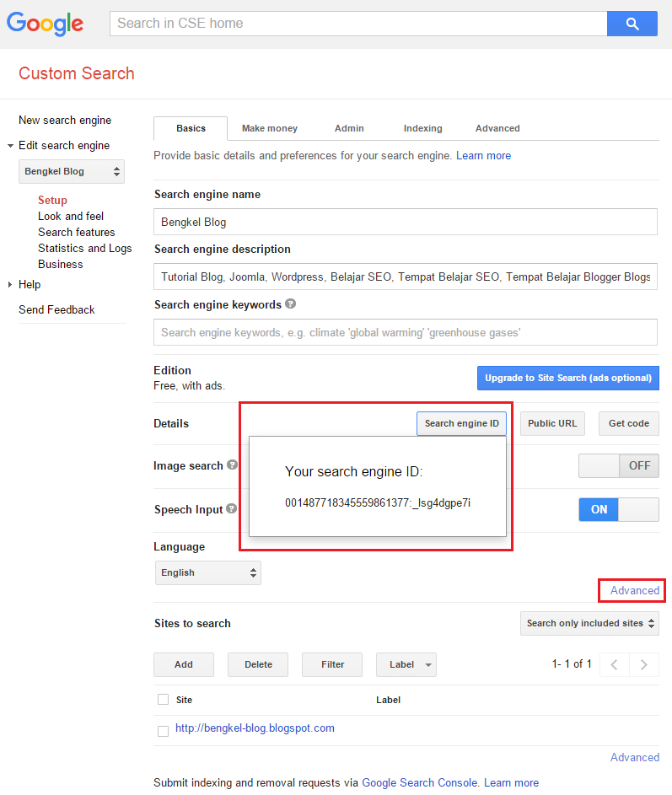672x795 pixels.
Task: Click the Search engine keywords field
Action: point(406,332)
